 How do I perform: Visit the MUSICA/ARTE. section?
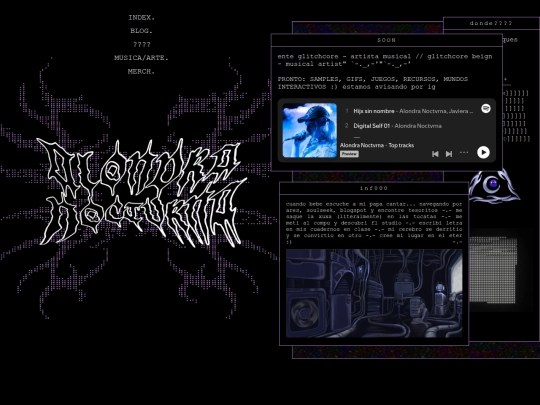pos(142,58)
